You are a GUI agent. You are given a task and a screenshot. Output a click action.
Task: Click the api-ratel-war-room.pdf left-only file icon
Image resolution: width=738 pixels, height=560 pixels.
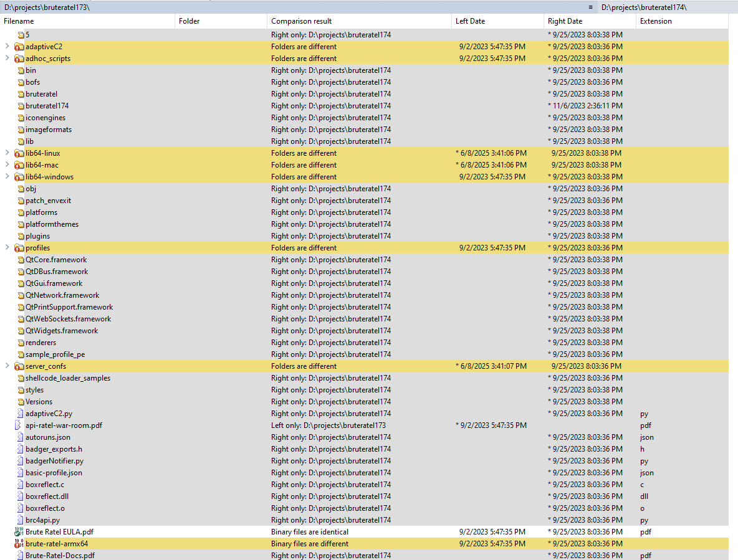[x=18, y=425]
